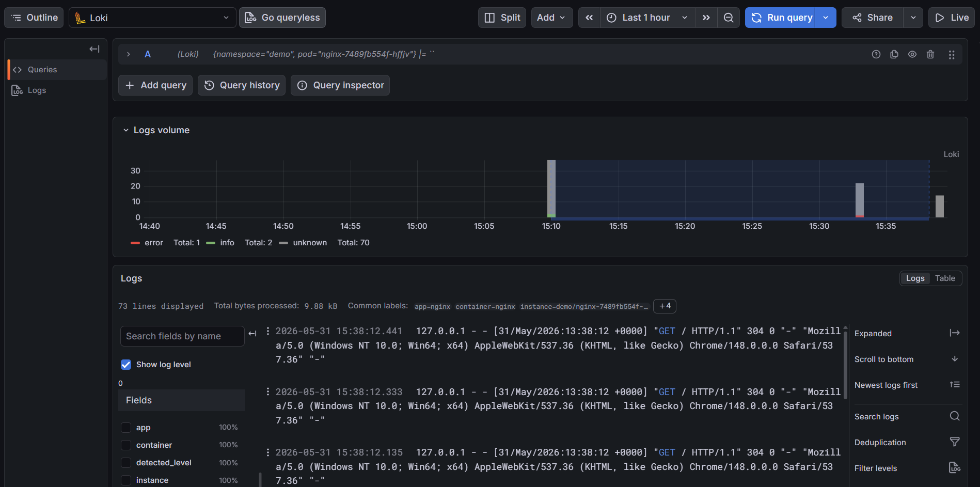Collapse the Expanded log controls
980x487 pixels.
pyautogui.click(x=954, y=333)
